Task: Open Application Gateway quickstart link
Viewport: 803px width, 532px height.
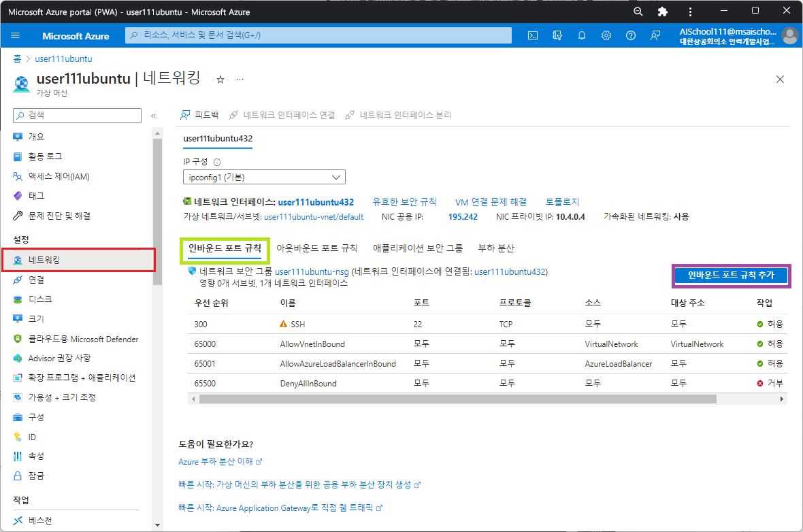Action: pos(280,508)
